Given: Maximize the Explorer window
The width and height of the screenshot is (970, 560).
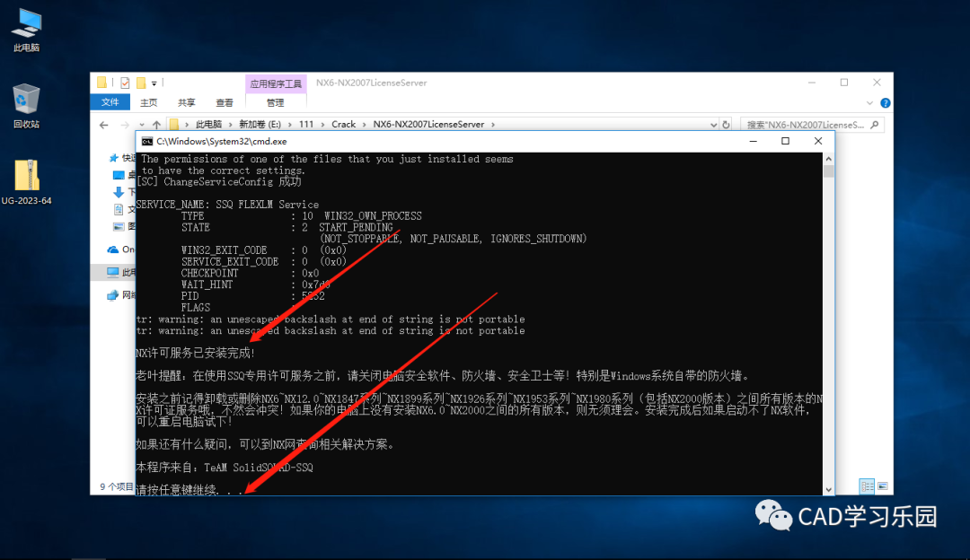Looking at the screenshot, I should click(x=844, y=83).
